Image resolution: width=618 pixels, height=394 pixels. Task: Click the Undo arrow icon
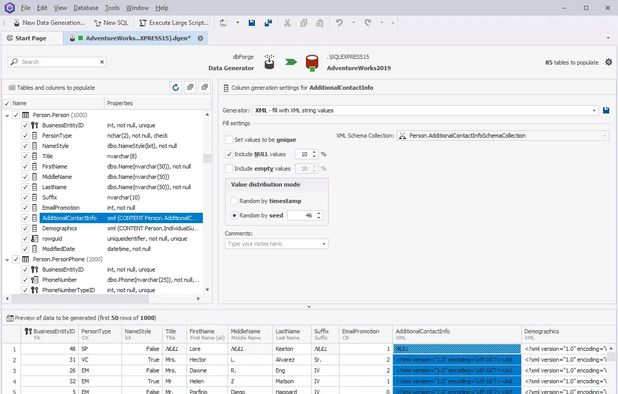tap(339, 23)
